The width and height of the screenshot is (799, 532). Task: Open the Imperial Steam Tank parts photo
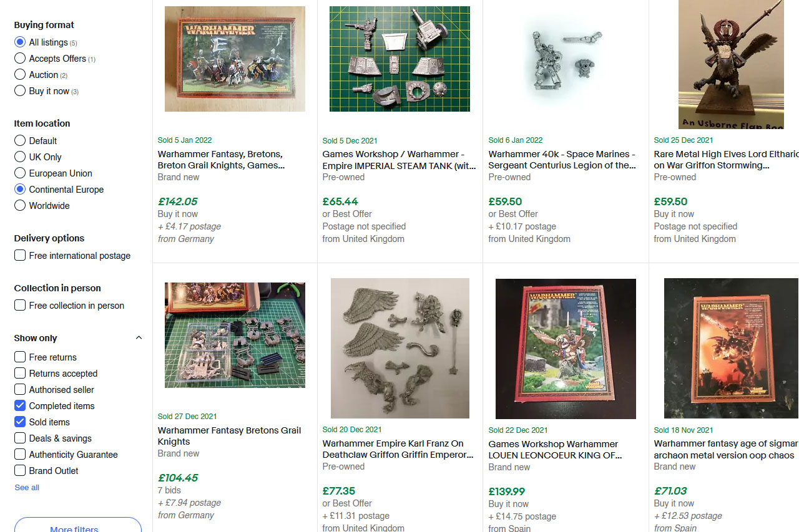coord(399,59)
